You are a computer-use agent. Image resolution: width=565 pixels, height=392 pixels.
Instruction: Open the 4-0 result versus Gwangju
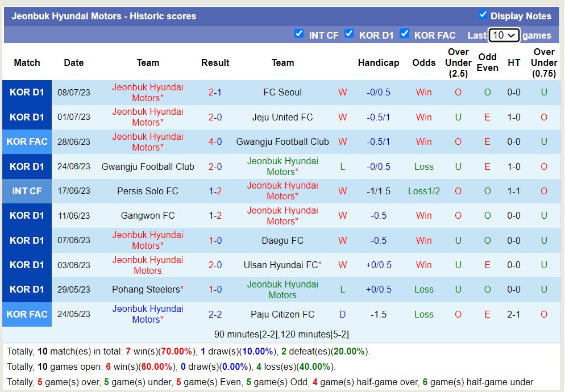215,141
